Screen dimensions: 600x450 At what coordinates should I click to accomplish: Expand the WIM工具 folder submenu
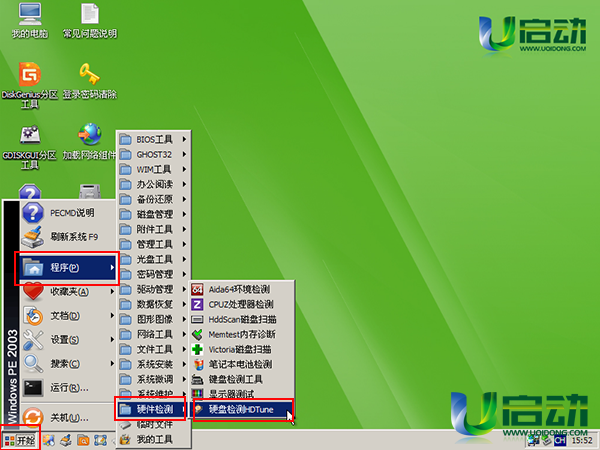[153, 170]
